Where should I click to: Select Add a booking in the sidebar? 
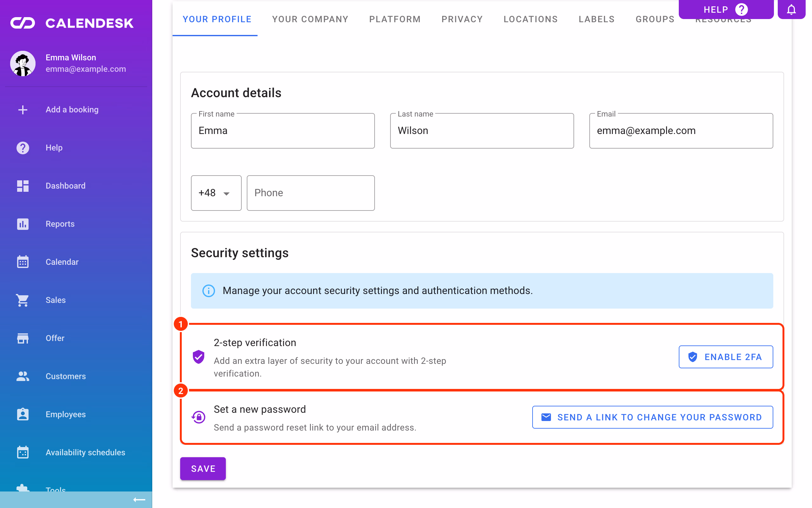(76, 110)
